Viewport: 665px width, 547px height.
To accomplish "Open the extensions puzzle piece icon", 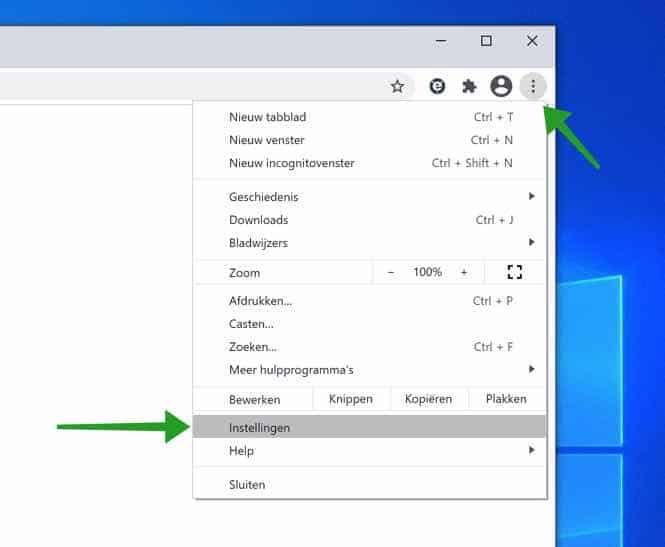I will 469,86.
